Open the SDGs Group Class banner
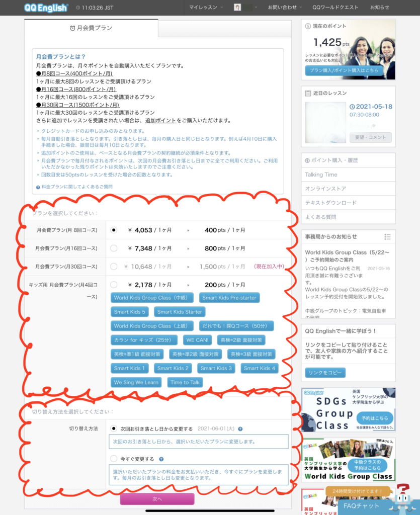The width and height of the screenshot is (420, 515). (348, 410)
